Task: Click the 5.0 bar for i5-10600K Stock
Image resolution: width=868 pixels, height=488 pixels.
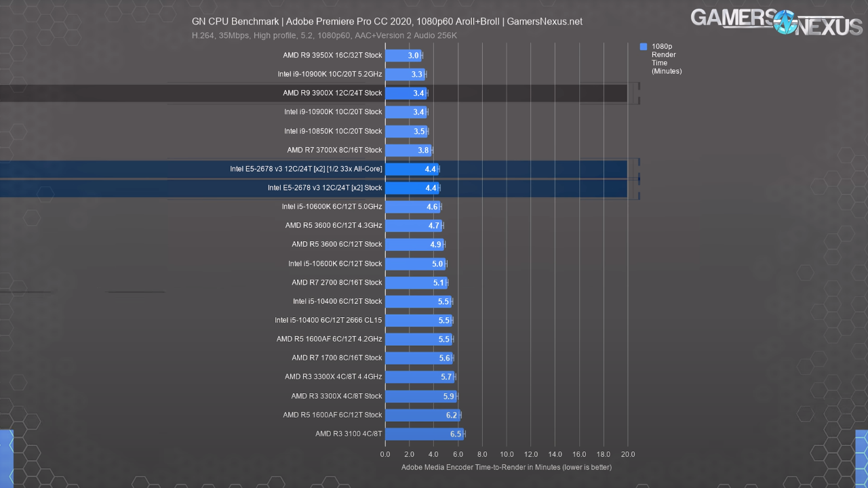Action: tap(416, 264)
